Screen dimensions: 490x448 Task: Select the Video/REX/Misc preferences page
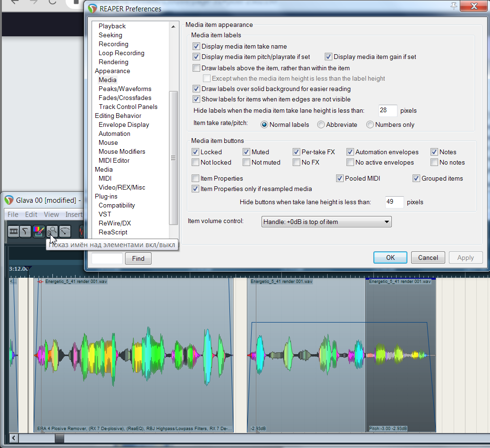tap(122, 188)
